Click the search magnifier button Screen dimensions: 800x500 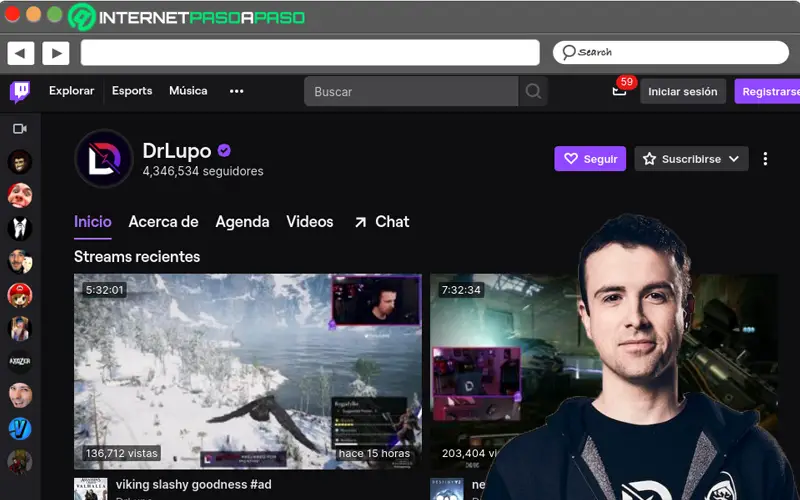(533, 91)
